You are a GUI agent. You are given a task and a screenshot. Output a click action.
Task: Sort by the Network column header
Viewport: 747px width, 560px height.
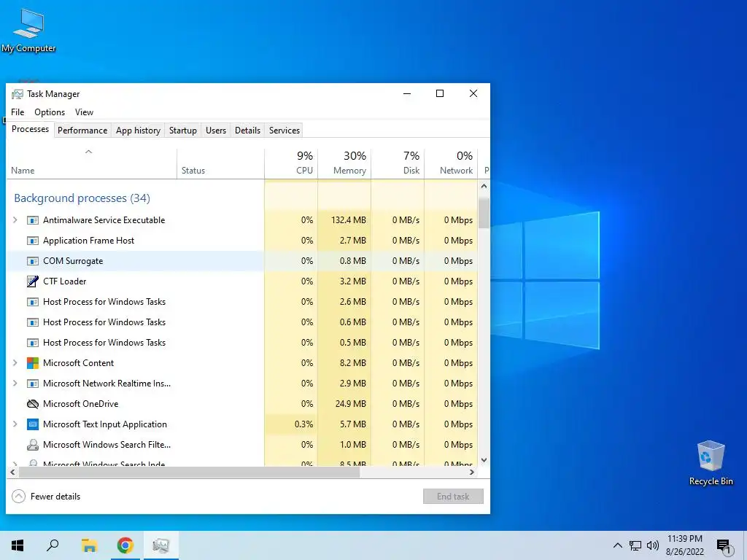[451, 163]
